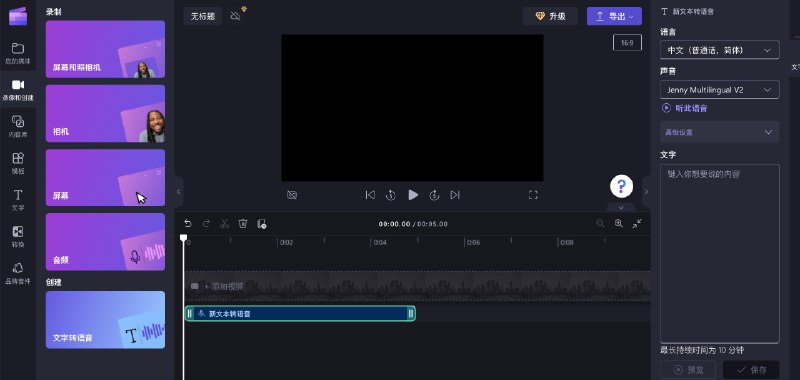Click the timecode 00:00.00 / 00:05.00
This screenshot has width=800, height=380.
click(413, 224)
